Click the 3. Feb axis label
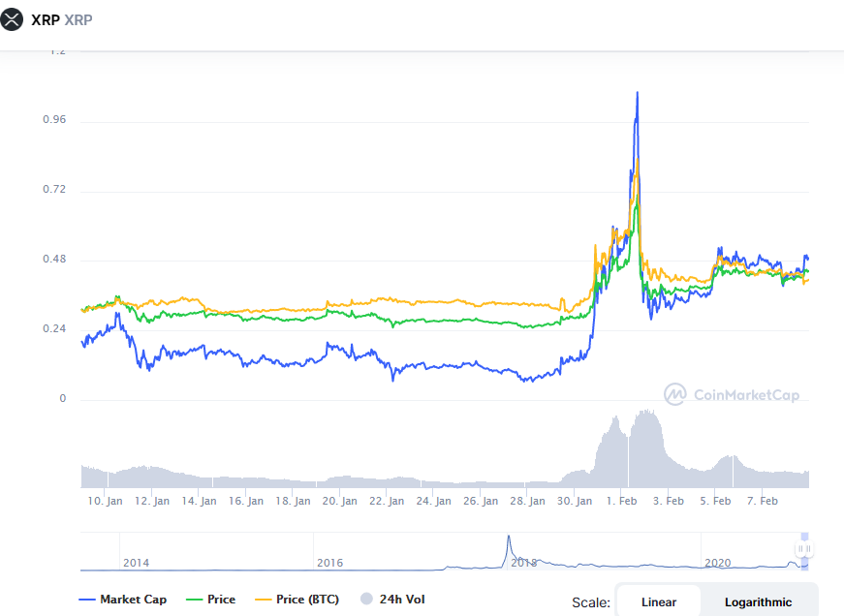The image size is (844, 616). 669,501
